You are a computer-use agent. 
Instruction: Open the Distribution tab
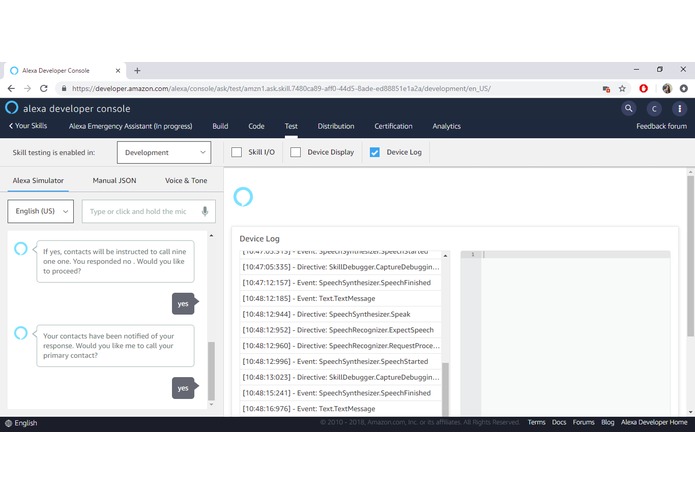(336, 126)
